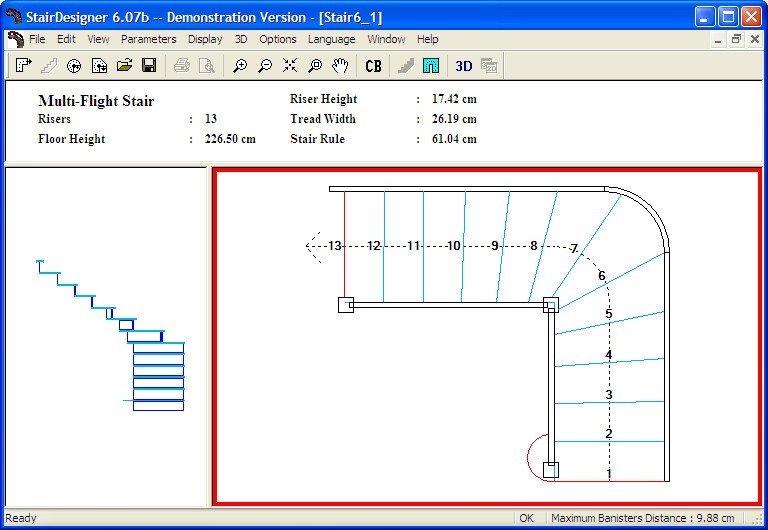Expand the Display menu

(205, 39)
